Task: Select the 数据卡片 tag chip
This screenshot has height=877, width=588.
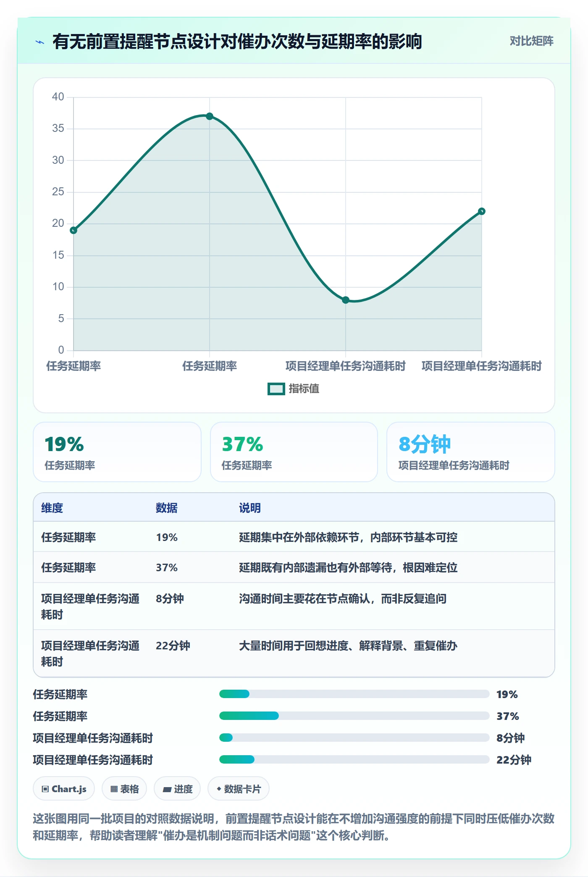Action: 239,789
